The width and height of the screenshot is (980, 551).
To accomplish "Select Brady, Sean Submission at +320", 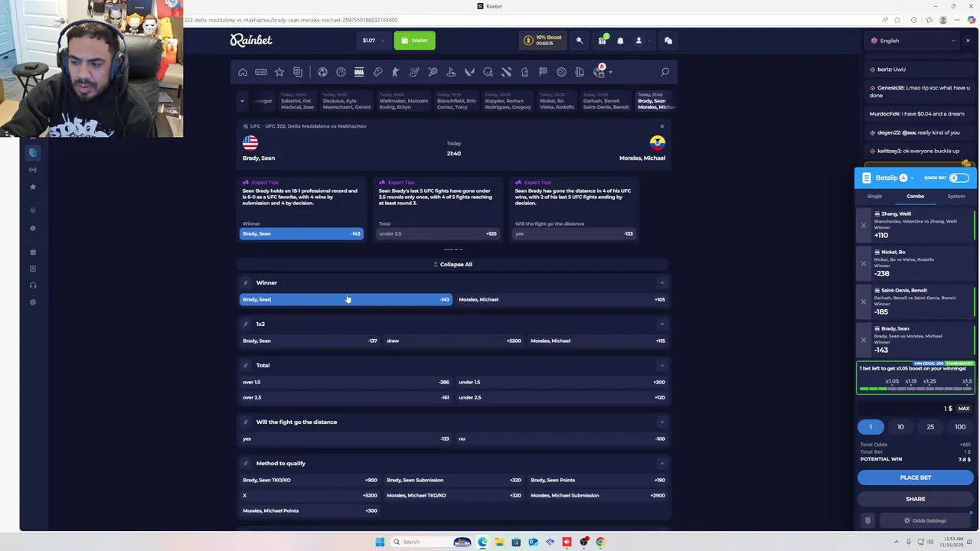I will 453,480.
